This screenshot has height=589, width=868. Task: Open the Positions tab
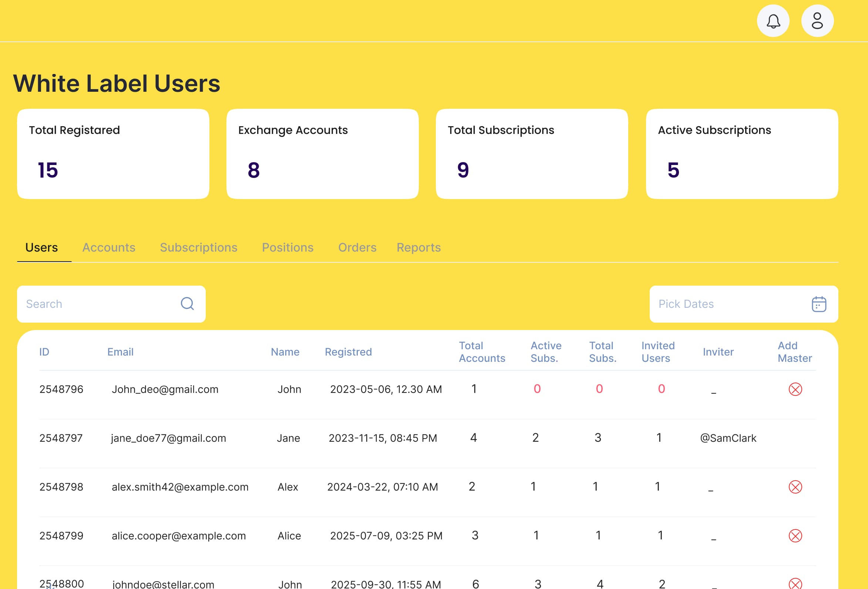point(287,248)
